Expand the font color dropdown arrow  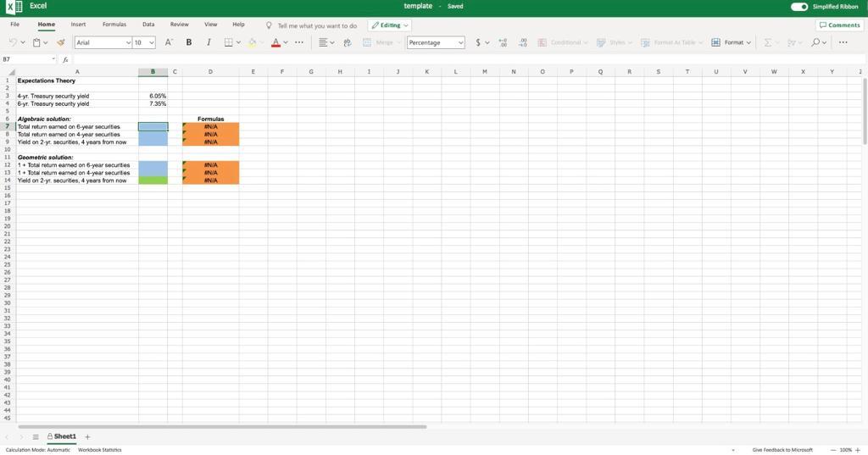(286, 42)
